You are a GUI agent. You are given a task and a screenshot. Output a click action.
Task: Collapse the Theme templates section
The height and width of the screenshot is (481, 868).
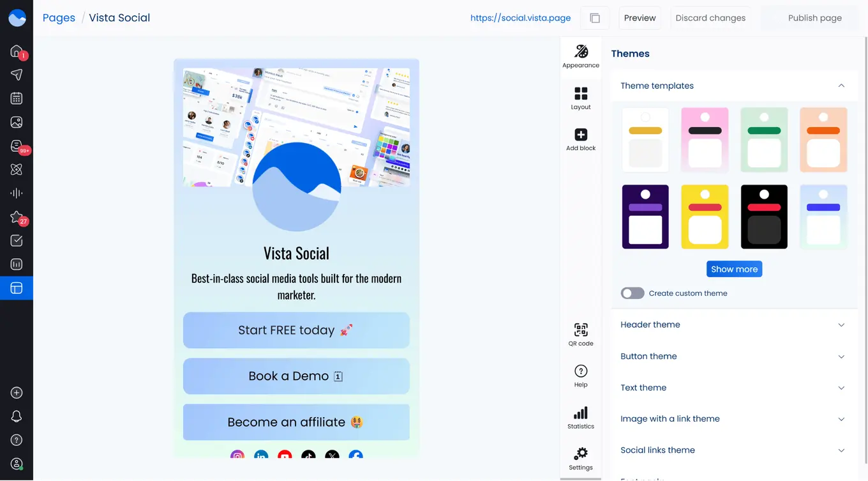point(841,85)
